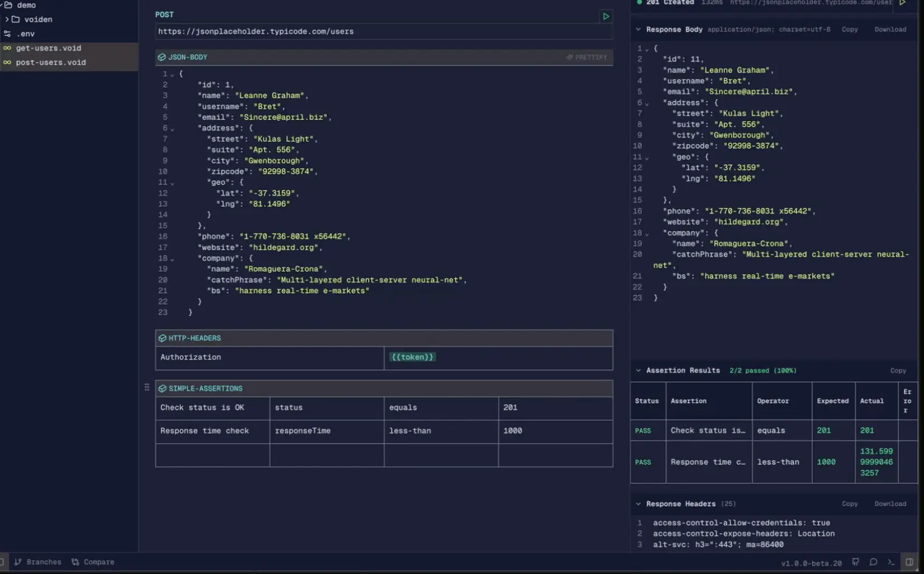This screenshot has width=924, height=574.
Task: Click the expected value 201 cell in SIMPLE-ASSERTIONS
Action: [556, 408]
